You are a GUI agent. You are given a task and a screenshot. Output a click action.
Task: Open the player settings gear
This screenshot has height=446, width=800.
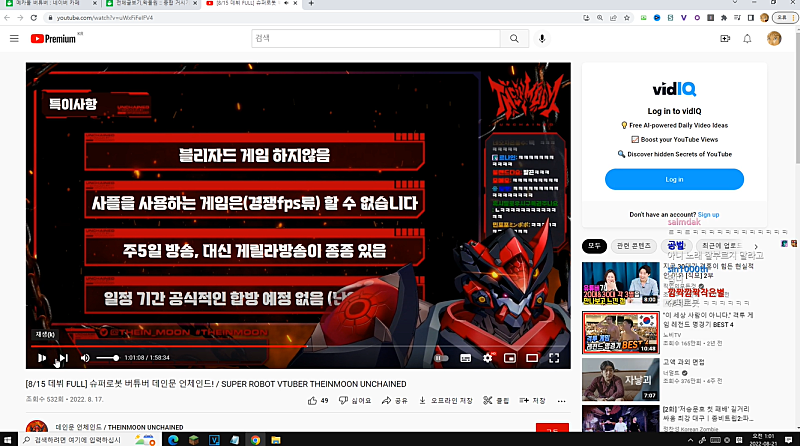coord(488,358)
